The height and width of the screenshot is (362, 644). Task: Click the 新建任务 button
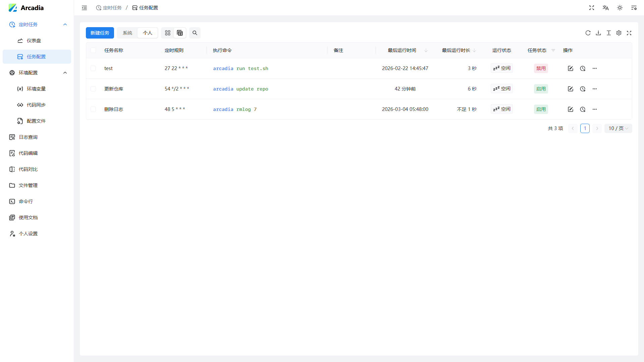click(x=100, y=33)
